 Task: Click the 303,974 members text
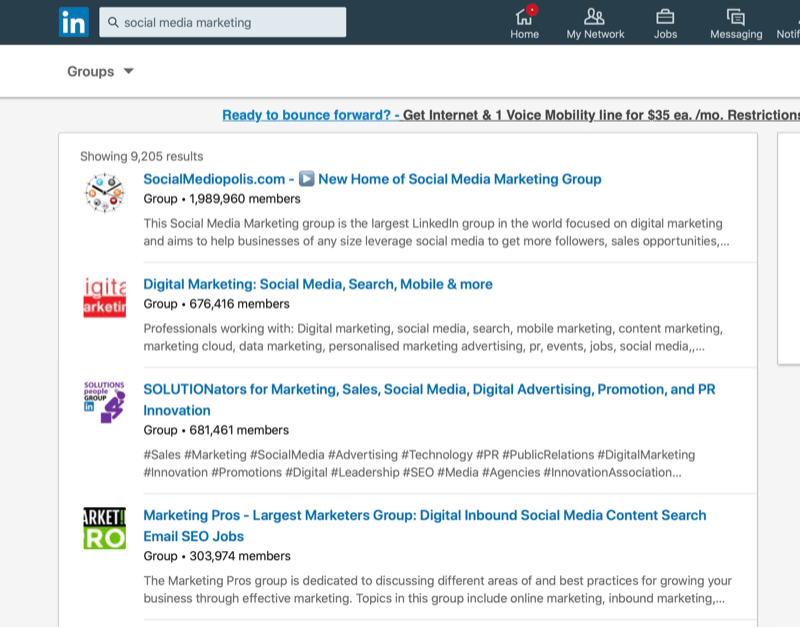coord(240,556)
